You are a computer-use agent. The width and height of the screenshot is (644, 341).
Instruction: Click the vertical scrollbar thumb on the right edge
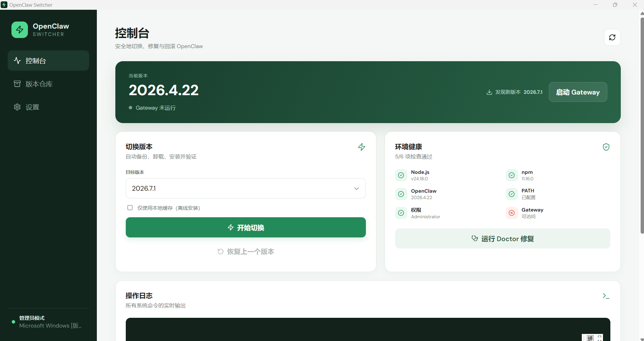(x=642, y=125)
